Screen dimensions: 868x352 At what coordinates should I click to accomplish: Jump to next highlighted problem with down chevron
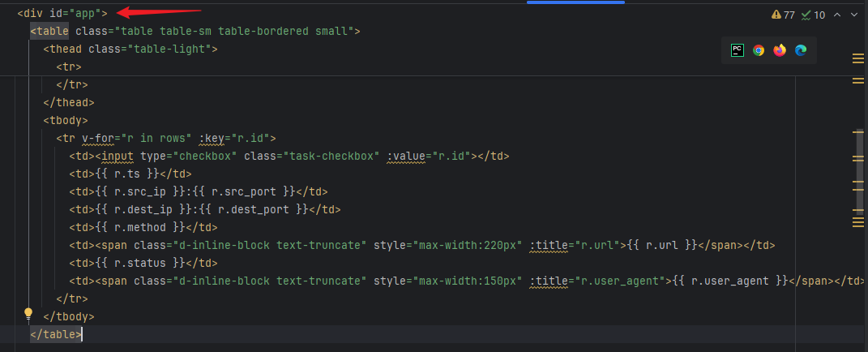[855, 15]
